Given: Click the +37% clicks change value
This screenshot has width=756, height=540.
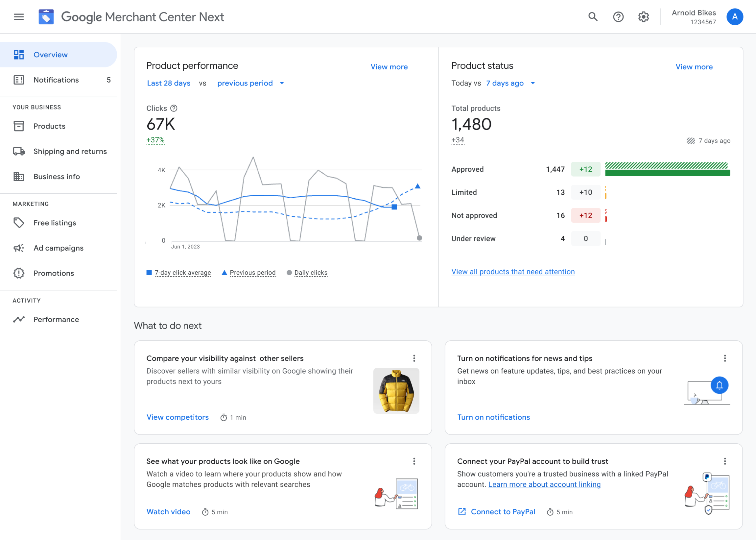Looking at the screenshot, I should click(155, 140).
